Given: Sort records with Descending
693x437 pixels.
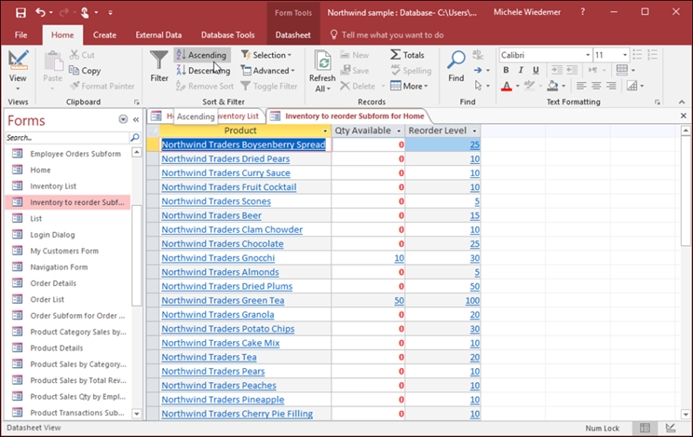Looking at the screenshot, I should (203, 70).
